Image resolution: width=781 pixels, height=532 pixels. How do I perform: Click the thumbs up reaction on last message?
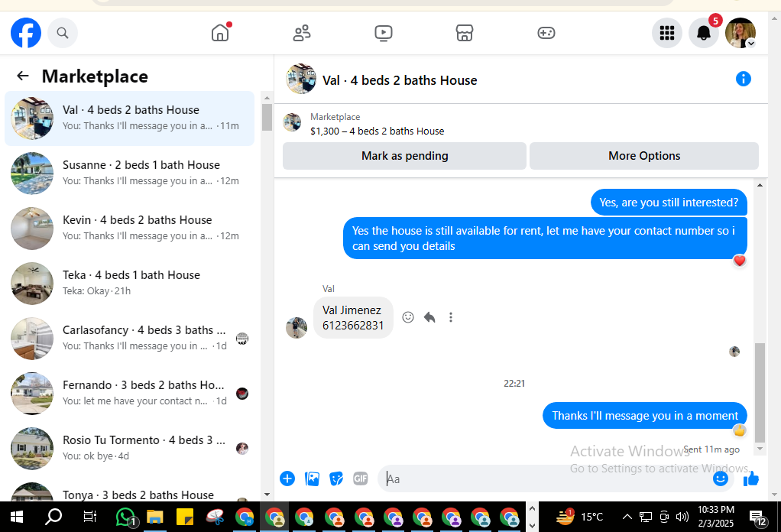[x=739, y=430]
